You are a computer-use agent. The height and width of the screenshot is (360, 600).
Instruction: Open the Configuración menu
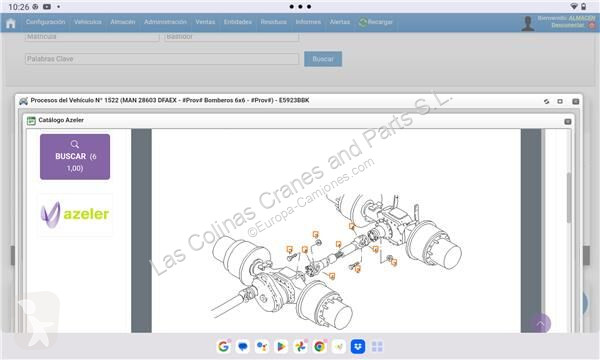click(45, 22)
